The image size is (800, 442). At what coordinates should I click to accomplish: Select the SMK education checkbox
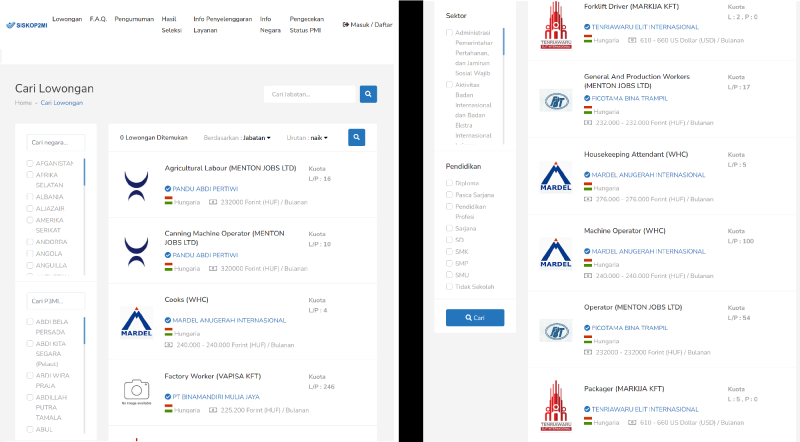[449, 251]
